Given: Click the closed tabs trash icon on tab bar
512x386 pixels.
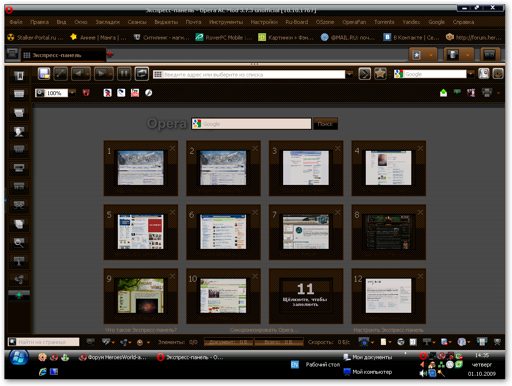Looking at the screenshot, I should click(x=453, y=54).
